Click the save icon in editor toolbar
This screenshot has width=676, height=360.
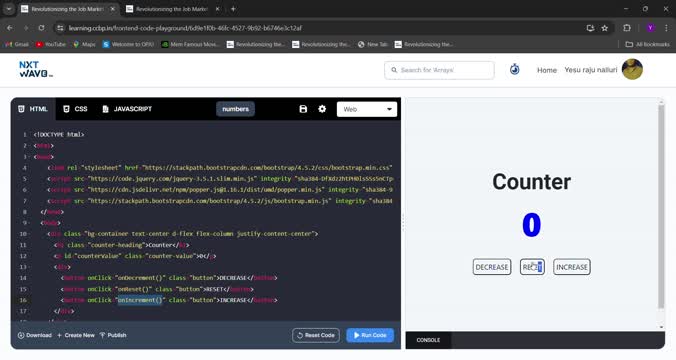(303, 109)
